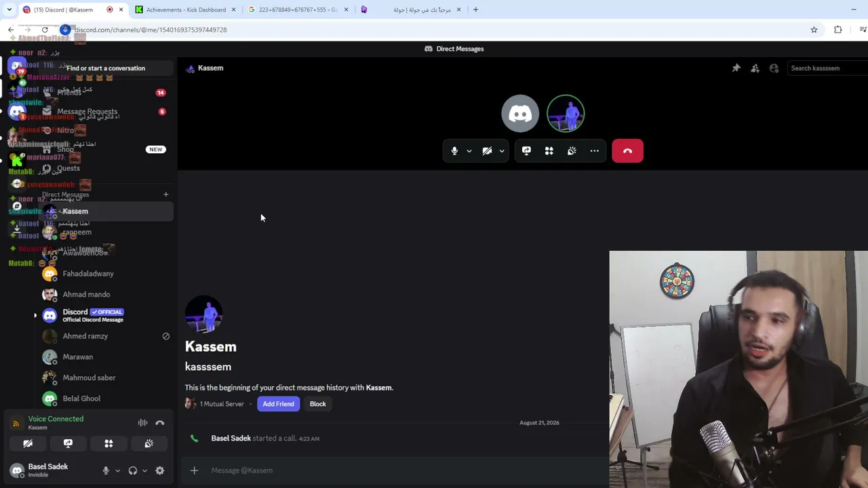
Task: Go back in the browser
Action: [x=11, y=30]
